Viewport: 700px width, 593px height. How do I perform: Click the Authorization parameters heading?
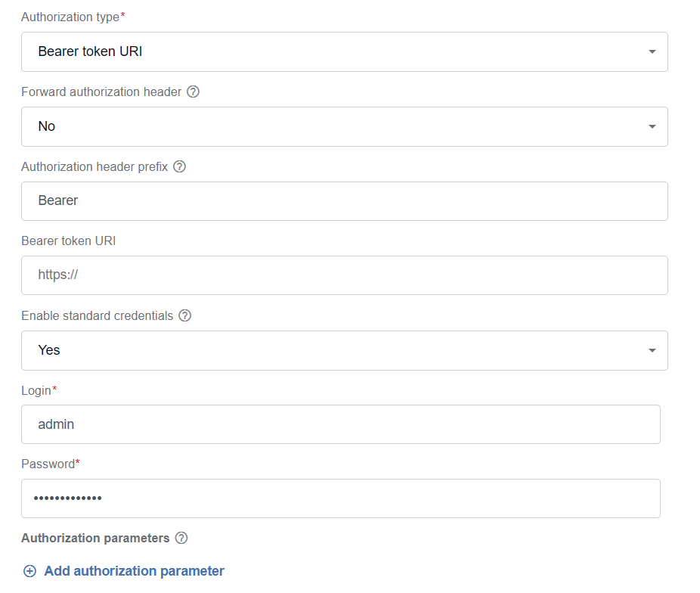(95, 538)
